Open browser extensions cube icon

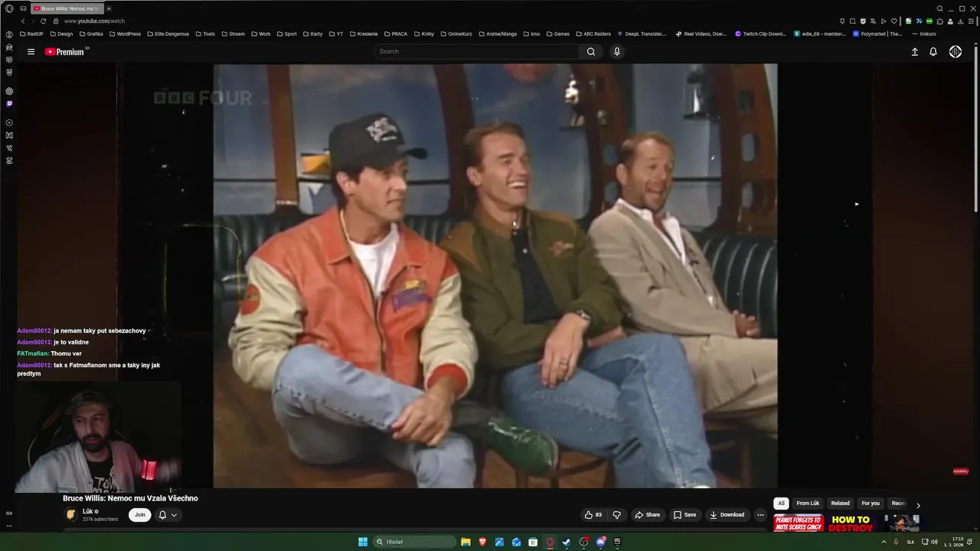tap(939, 21)
